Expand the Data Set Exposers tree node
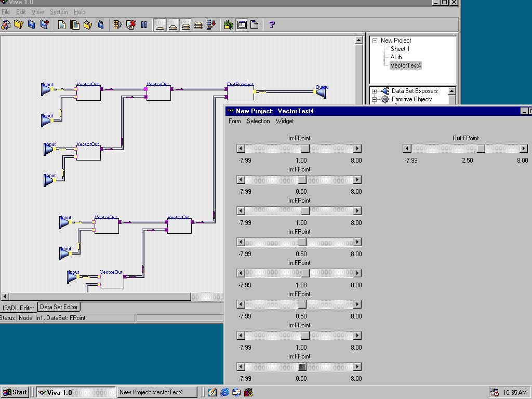 tap(374, 91)
